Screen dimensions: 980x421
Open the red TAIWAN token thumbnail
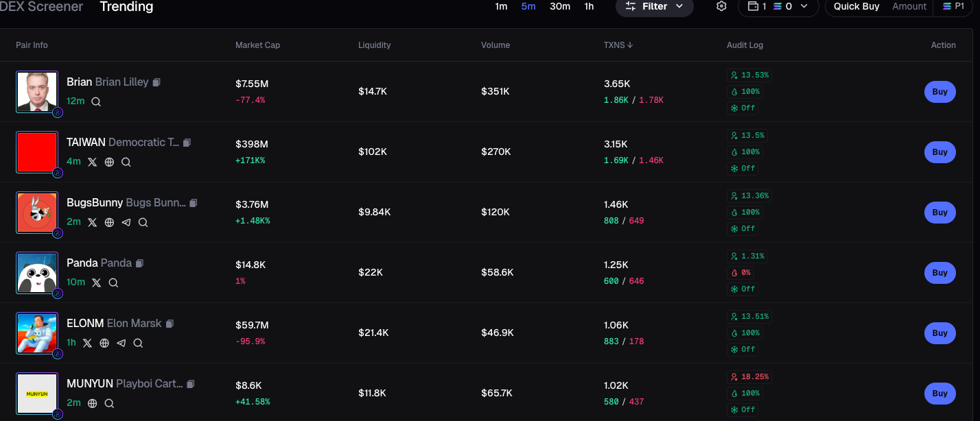point(37,152)
